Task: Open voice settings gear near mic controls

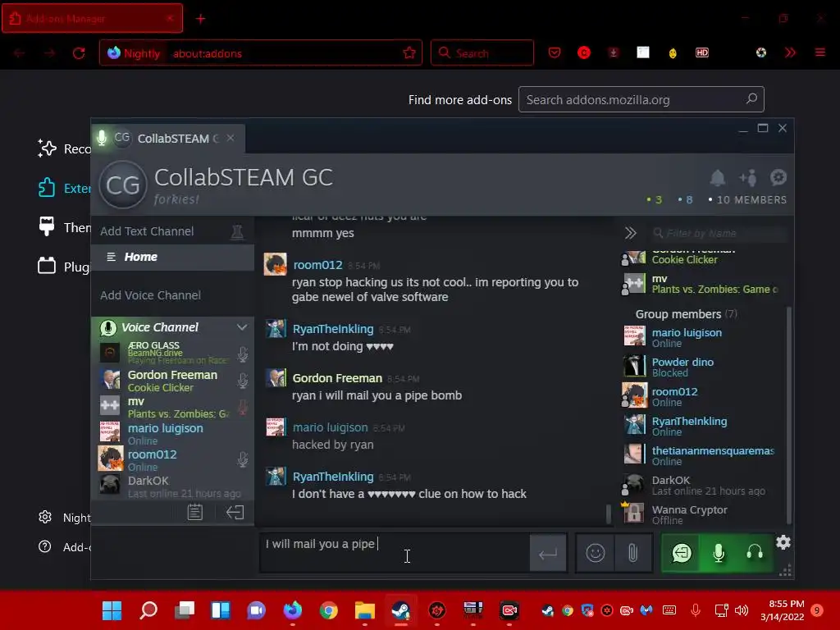Action: 783,542
